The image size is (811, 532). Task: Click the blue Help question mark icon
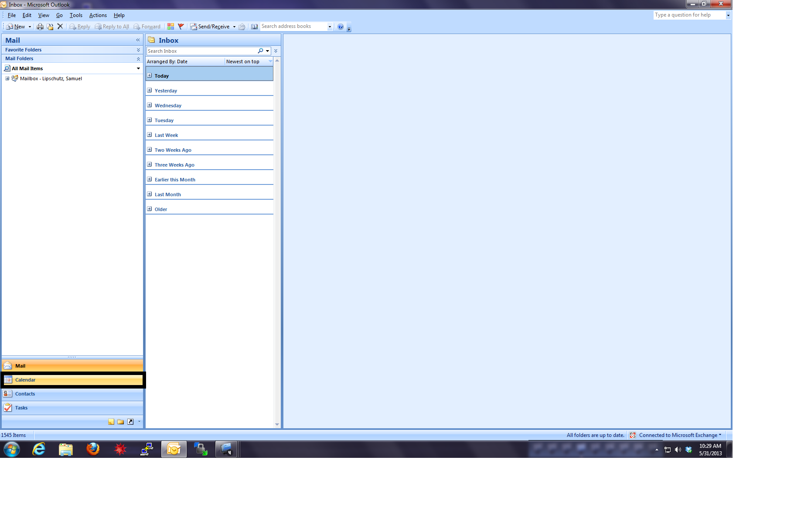341,27
